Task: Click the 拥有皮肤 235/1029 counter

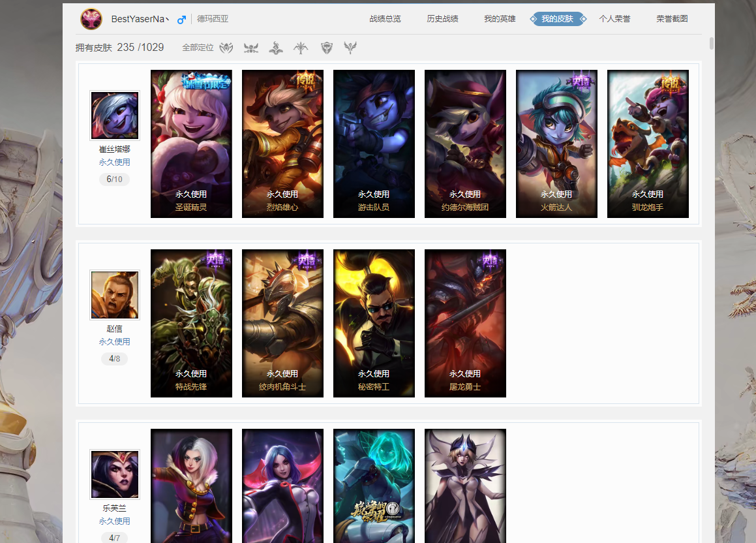Action: [119, 48]
